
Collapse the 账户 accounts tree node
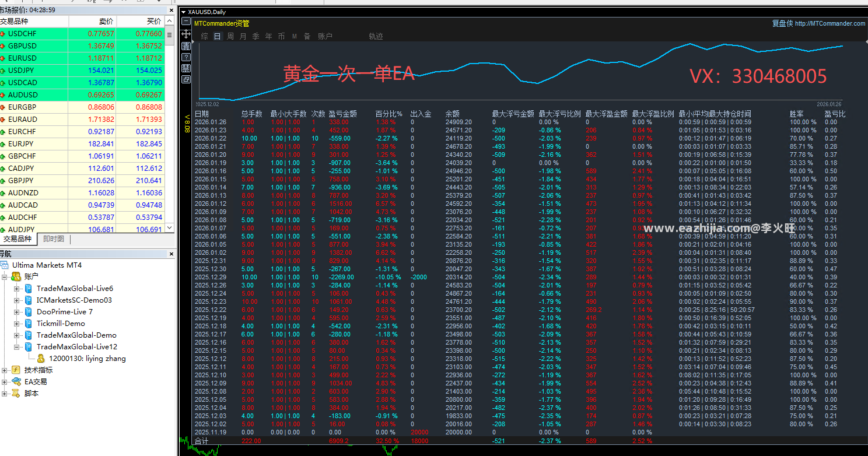pos(5,277)
